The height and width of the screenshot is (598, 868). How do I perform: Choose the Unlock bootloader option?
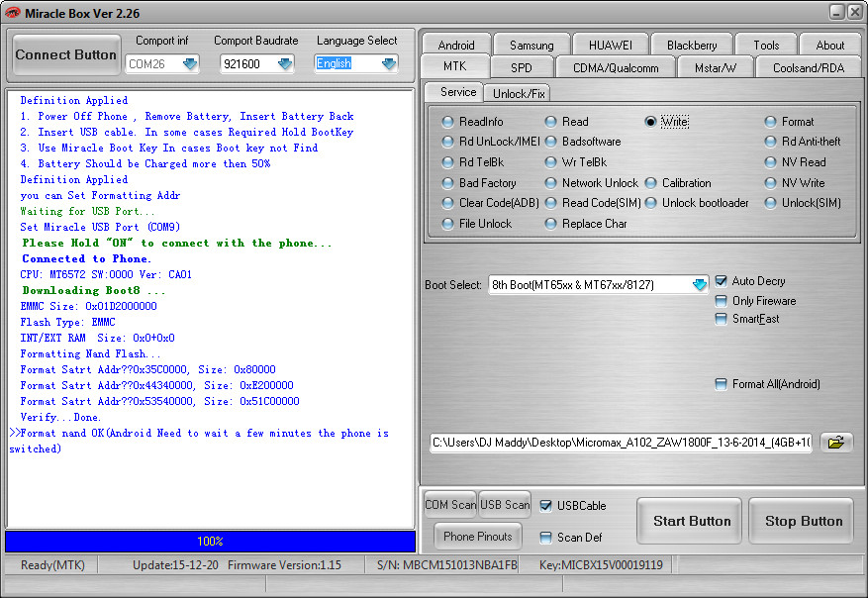650,203
